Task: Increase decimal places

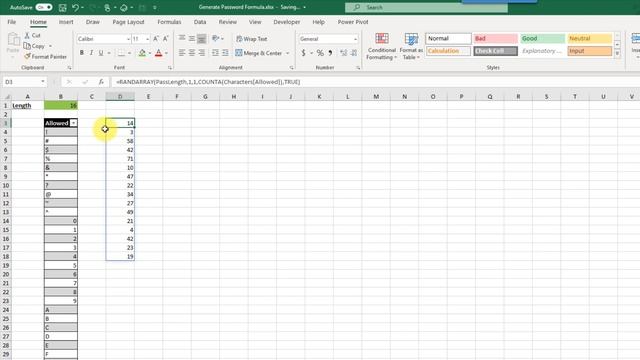Action: (x=344, y=53)
